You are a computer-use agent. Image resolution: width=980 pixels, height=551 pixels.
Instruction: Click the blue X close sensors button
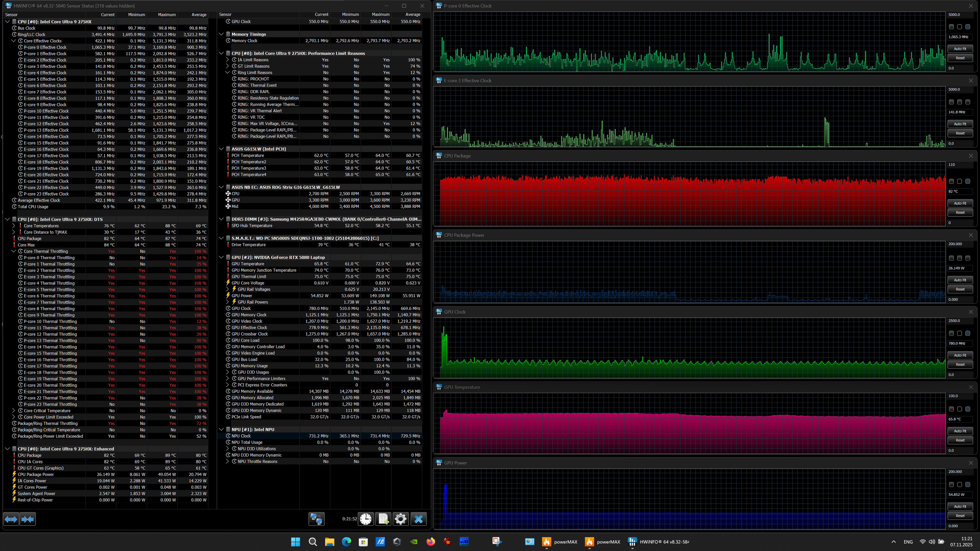tap(418, 519)
